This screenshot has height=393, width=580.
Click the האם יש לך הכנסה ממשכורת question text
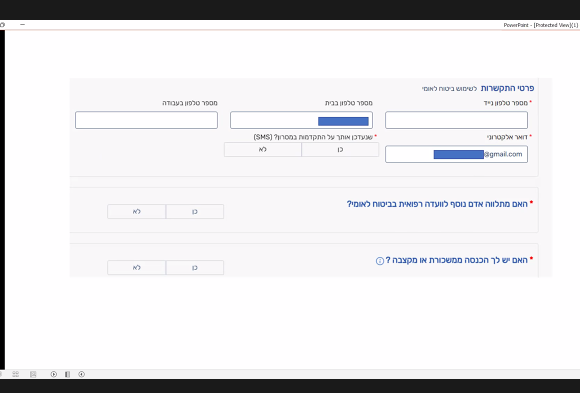click(x=456, y=260)
